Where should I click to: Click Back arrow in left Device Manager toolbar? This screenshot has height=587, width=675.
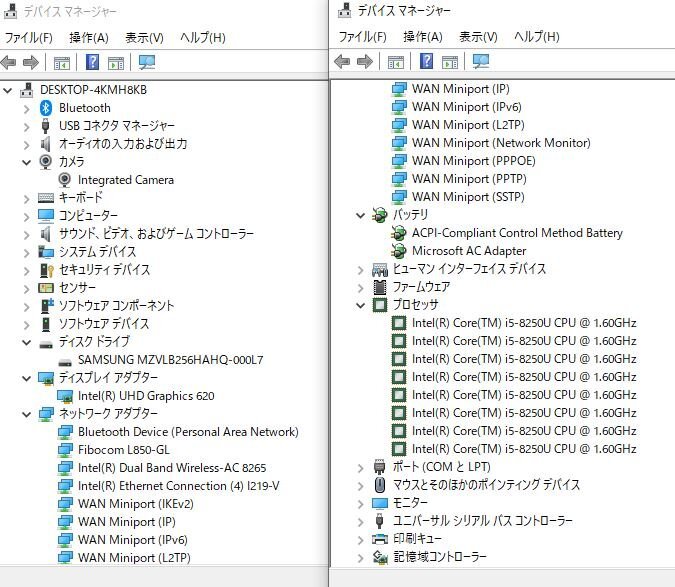point(9,63)
